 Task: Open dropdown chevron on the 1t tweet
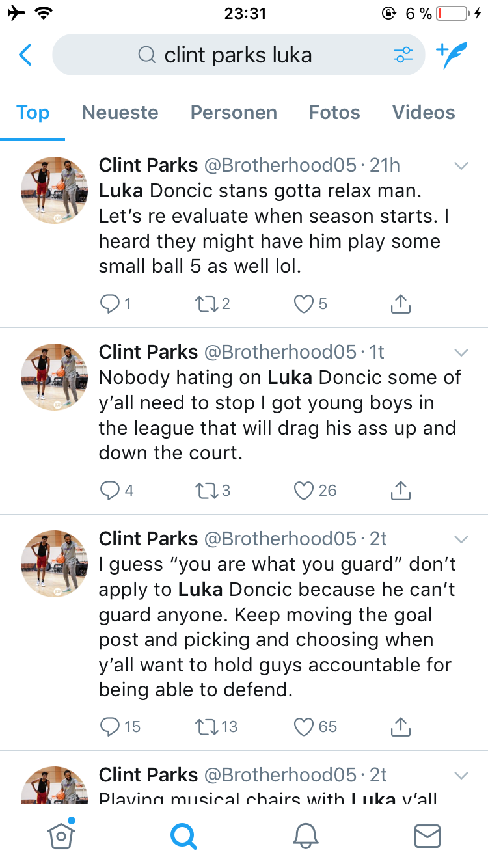click(461, 353)
